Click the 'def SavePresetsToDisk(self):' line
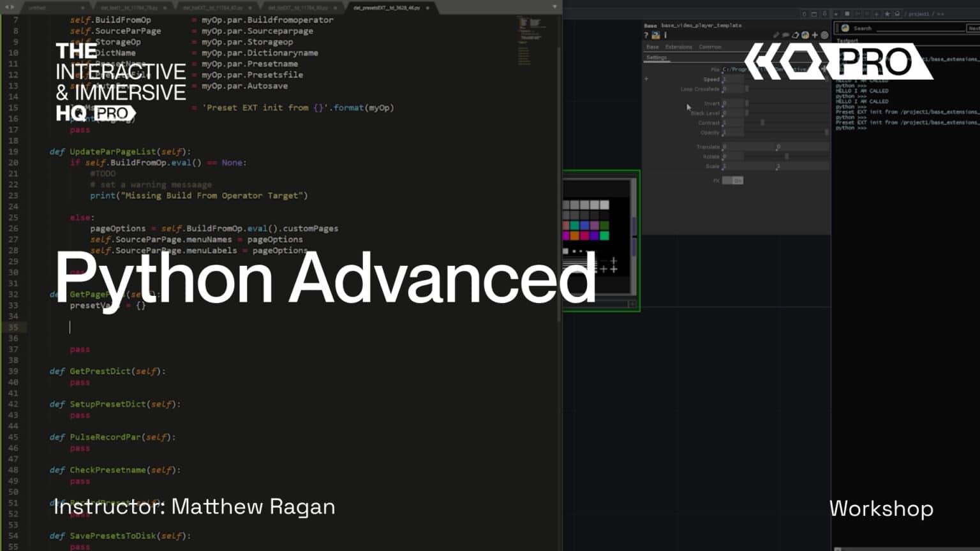Viewport: 980px width, 551px height. (x=120, y=536)
